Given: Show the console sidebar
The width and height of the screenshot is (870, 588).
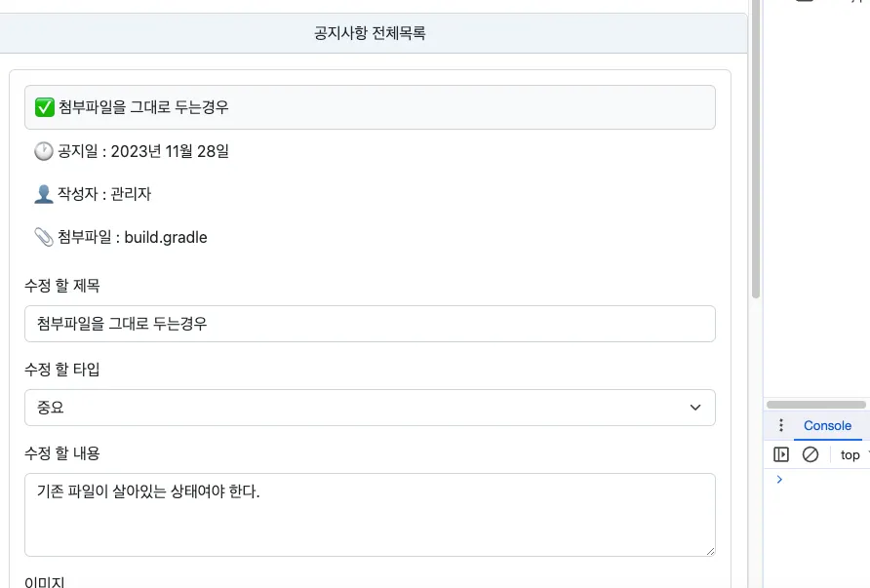Looking at the screenshot, I should tap(781, 454).
